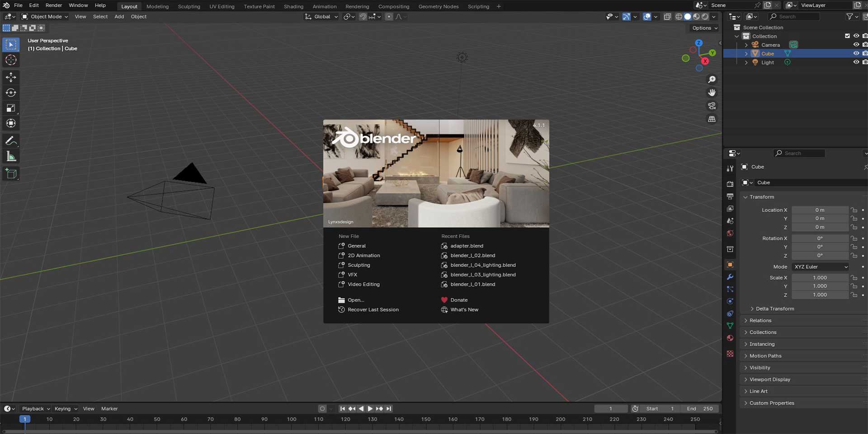Select the Move tool

11,77
